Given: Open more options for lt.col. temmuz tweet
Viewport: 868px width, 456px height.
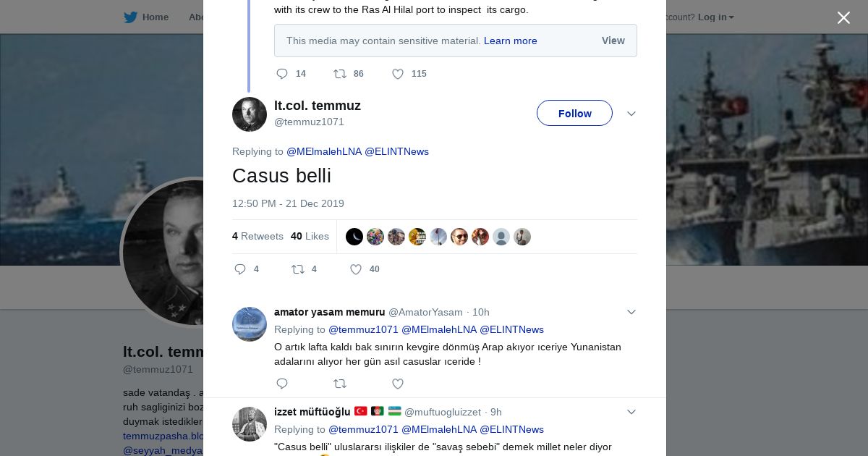Looking at the screenshot, I should pyautogui.click(x=631, y=114).
